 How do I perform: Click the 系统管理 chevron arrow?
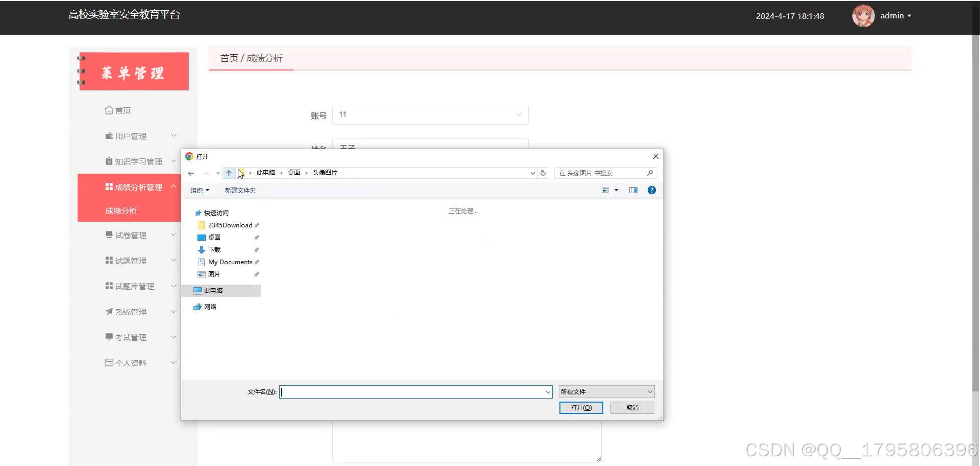point(174,311)
